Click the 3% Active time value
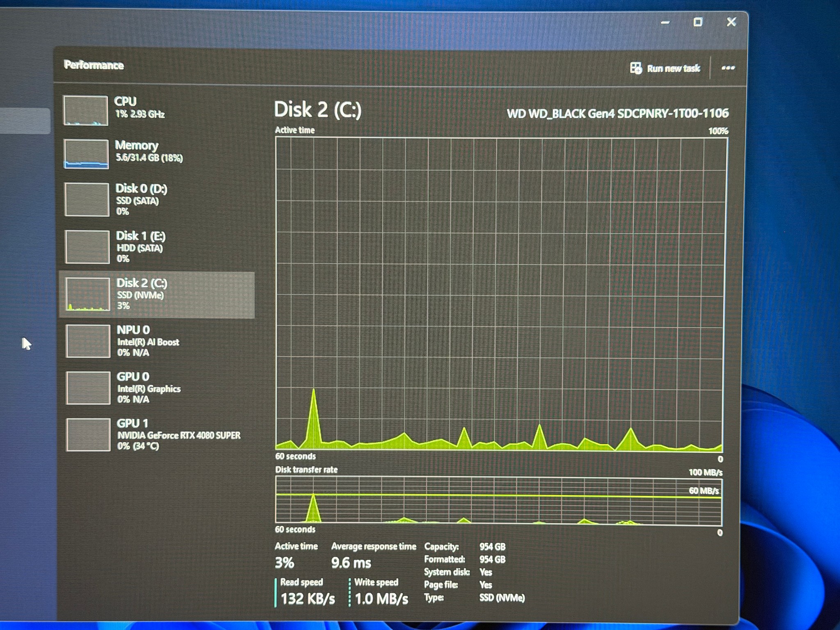Image resolution: width=840 pixels, height=630 pixels. [x=285, y=563]
